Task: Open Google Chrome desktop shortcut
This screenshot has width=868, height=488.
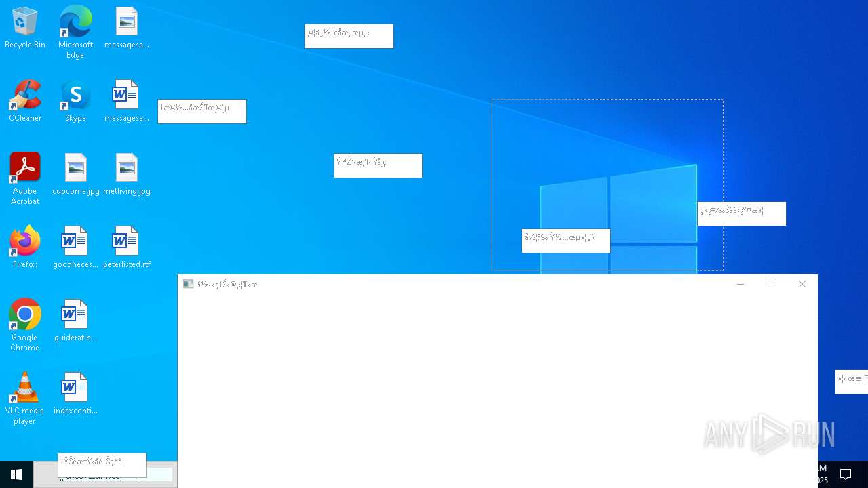Action: (x=25, y=325)
